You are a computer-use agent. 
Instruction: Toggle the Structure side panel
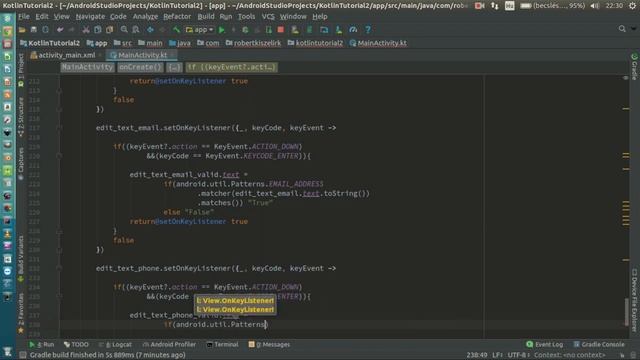click(x=21, y=117)
